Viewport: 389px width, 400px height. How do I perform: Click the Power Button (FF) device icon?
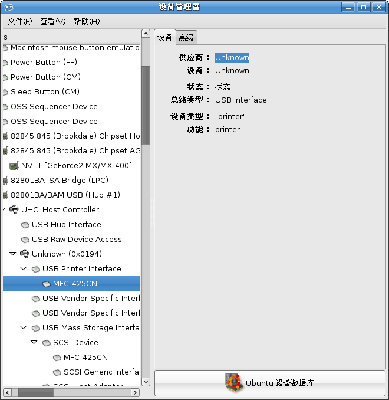pos(5,63)
